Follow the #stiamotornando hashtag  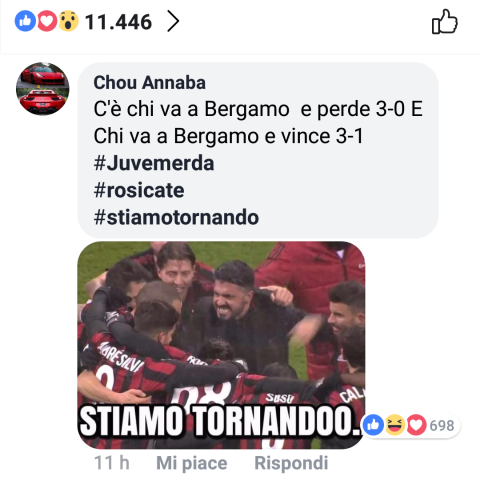tap(176, 217)
